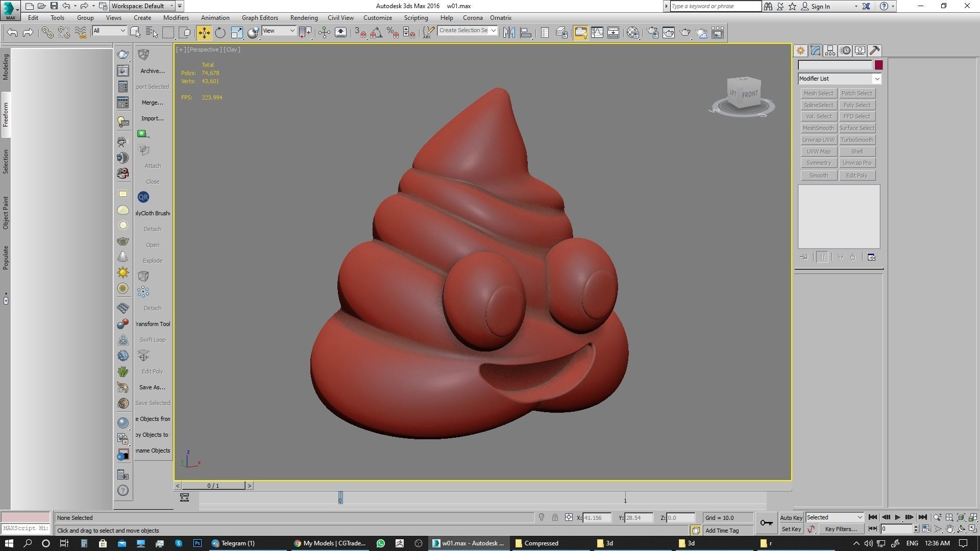Viewport: 980px width, 551px height.
Task: Expand the Sign In dropdown arrow
Action: click(856, 7)
